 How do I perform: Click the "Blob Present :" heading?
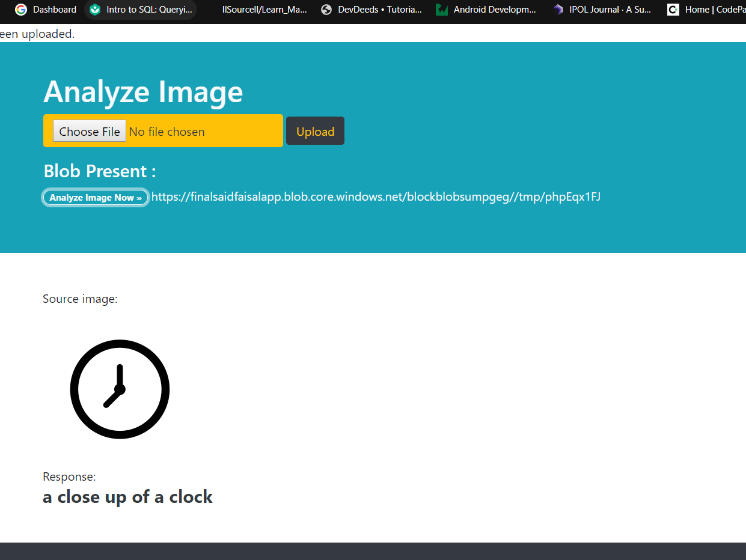(99, 171)
